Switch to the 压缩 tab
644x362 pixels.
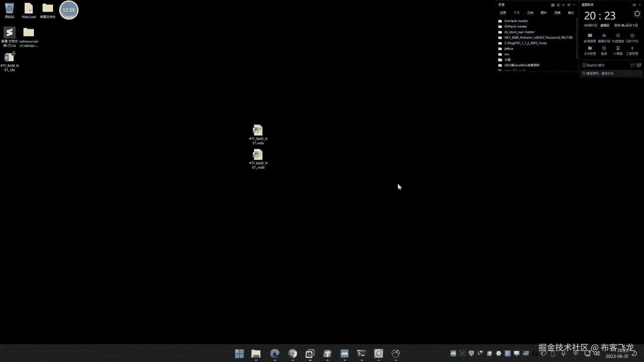pos(557,13)
